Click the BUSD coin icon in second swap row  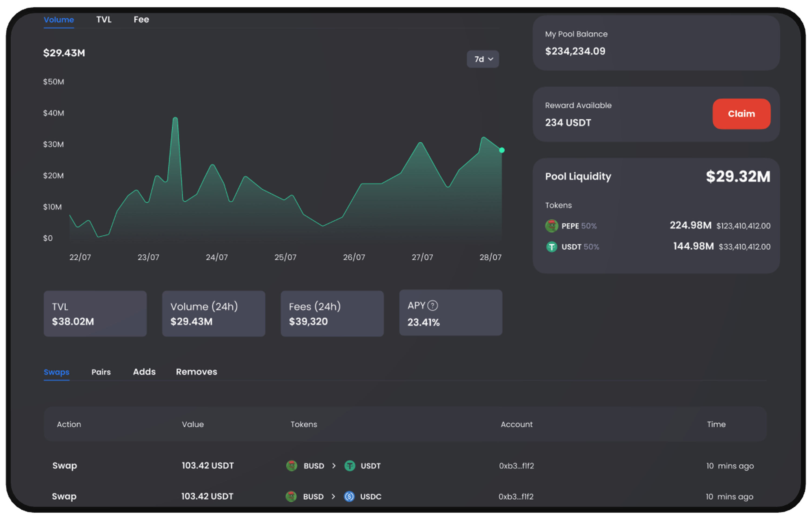[x=291, y=496]
